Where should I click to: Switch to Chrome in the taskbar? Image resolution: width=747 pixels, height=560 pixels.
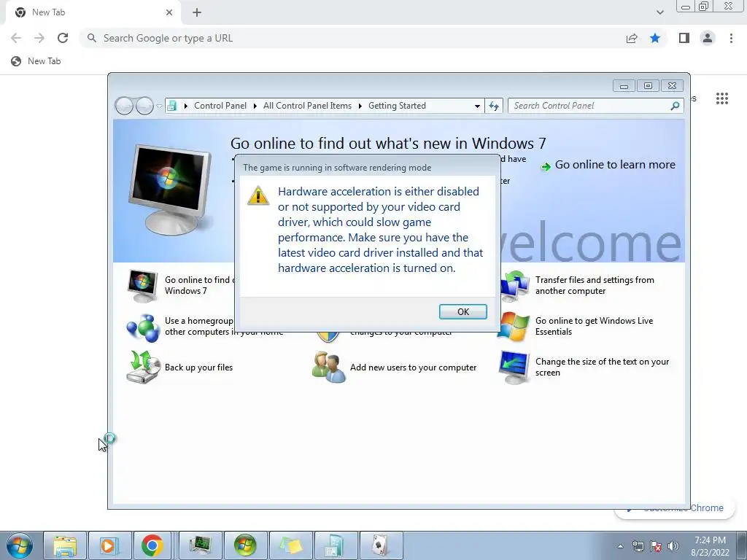(152, 545)
